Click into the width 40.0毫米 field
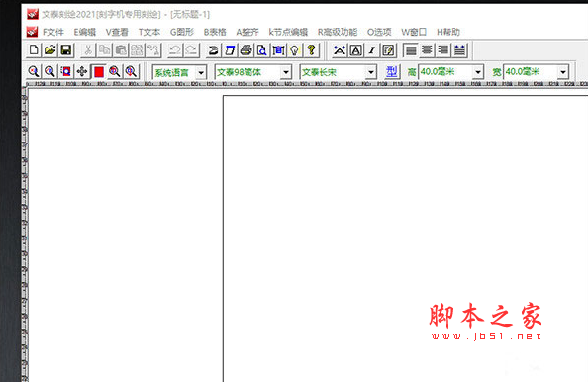The height and width of the screenshot is (382, 588). click(531, 72)
